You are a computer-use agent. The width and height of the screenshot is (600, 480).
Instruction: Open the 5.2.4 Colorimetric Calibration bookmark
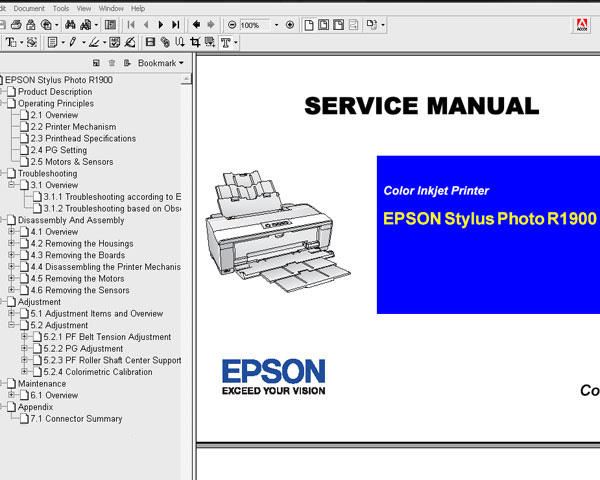(98, 372)
